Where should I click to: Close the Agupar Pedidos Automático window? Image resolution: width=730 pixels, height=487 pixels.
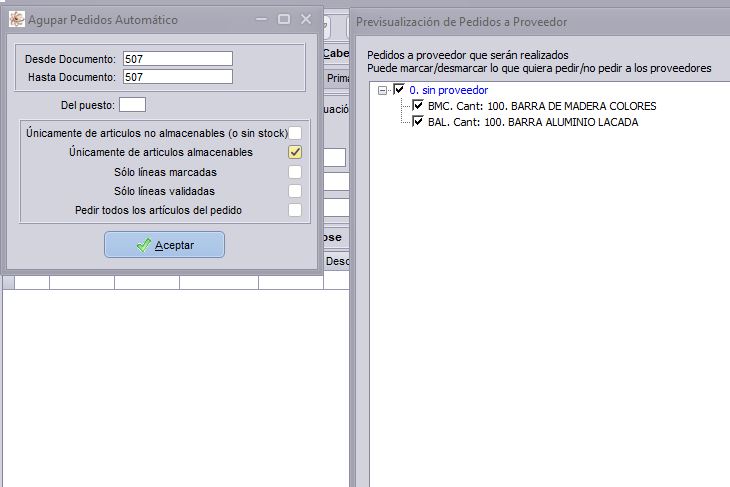pyautogui.click(x=306, y=19)
